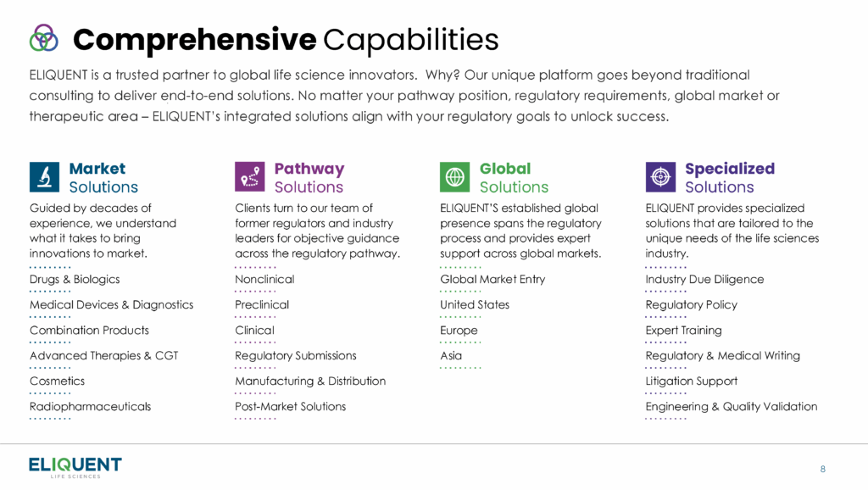Click the Pathway Solutions route map icon
The image size is (868, 490).
[x=250, y=177]
